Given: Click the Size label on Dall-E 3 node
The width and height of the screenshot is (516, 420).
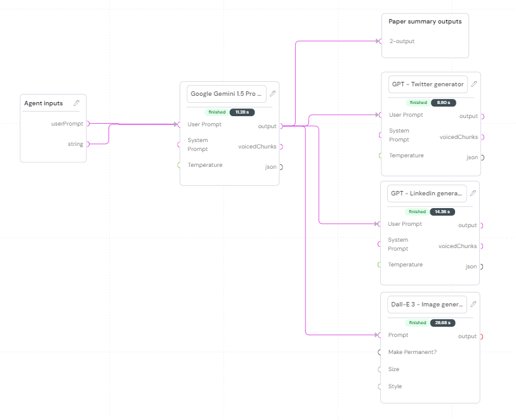Looking at the screenshot, I should tap(394, 369).
